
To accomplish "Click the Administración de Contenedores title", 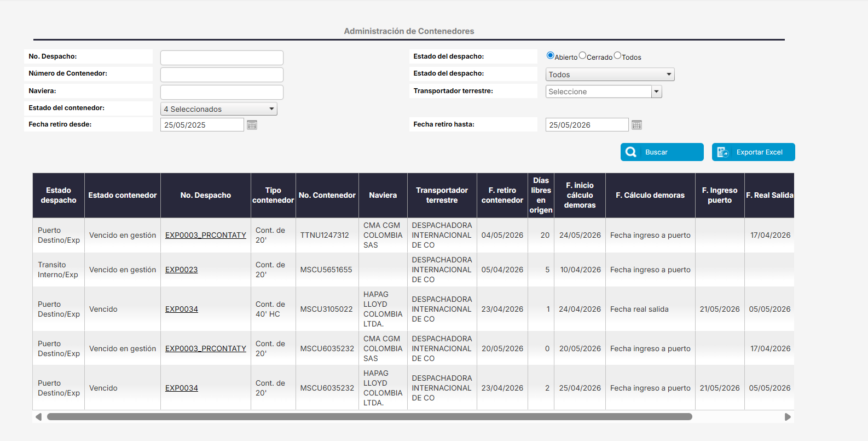I will [409, 31].
